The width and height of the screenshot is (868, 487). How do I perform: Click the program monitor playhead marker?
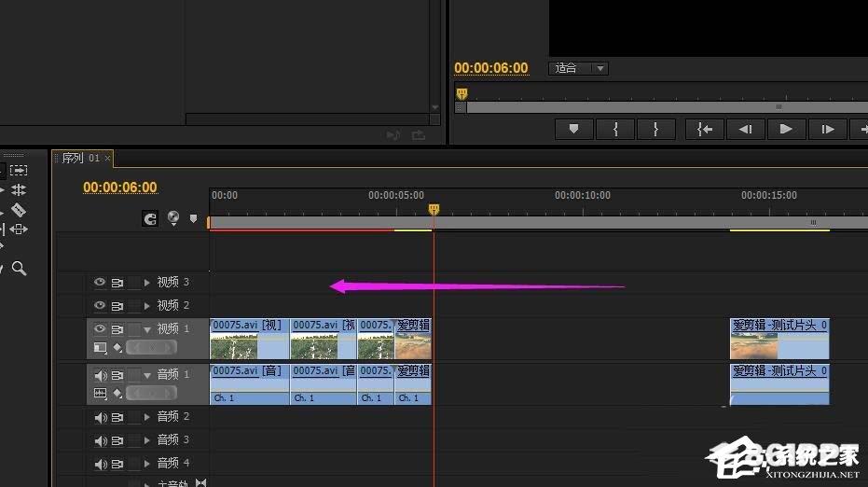[462, 93]
